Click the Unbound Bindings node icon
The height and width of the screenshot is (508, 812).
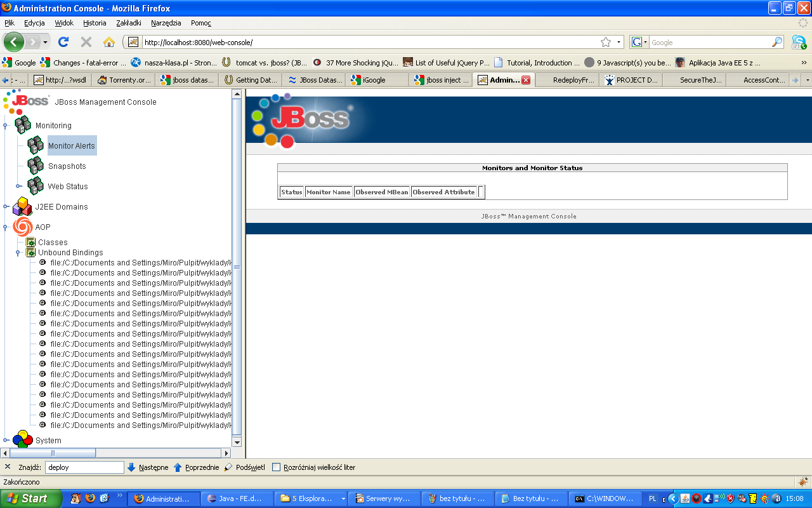(x=30, y=252)
